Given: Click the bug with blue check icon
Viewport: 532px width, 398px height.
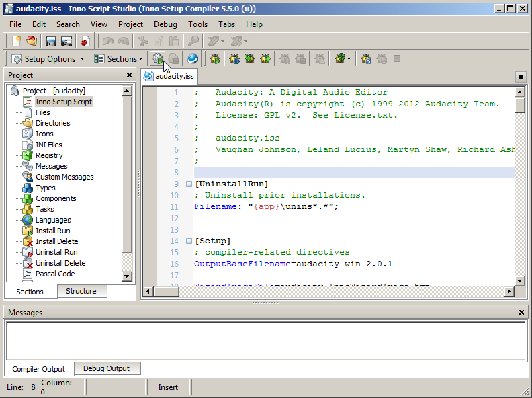Looking at the screenshot, I should [x=365, y=58].
